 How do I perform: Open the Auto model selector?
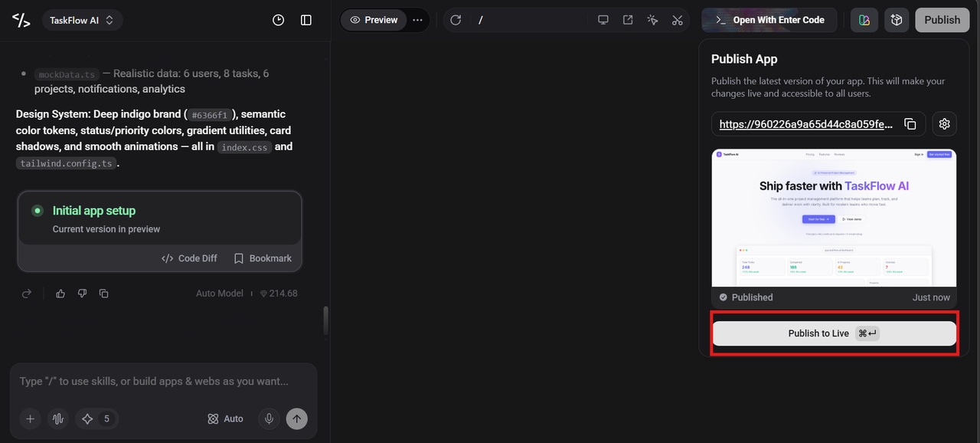225,418
